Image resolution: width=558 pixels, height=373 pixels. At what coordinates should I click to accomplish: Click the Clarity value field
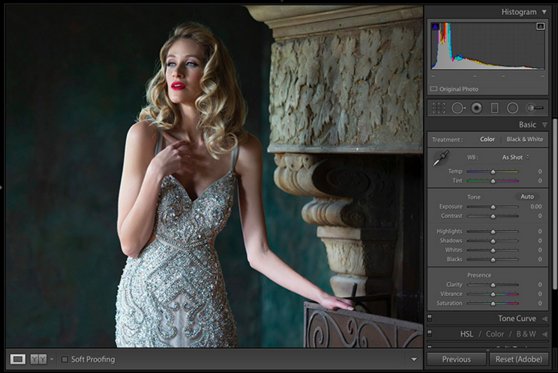540,285
